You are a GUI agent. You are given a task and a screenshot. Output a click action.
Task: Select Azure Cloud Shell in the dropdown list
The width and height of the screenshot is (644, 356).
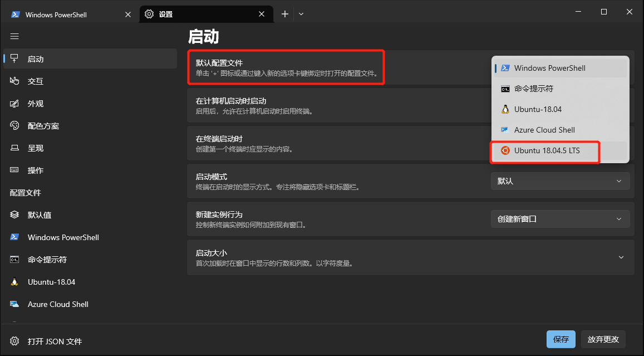tap(560, 130)
